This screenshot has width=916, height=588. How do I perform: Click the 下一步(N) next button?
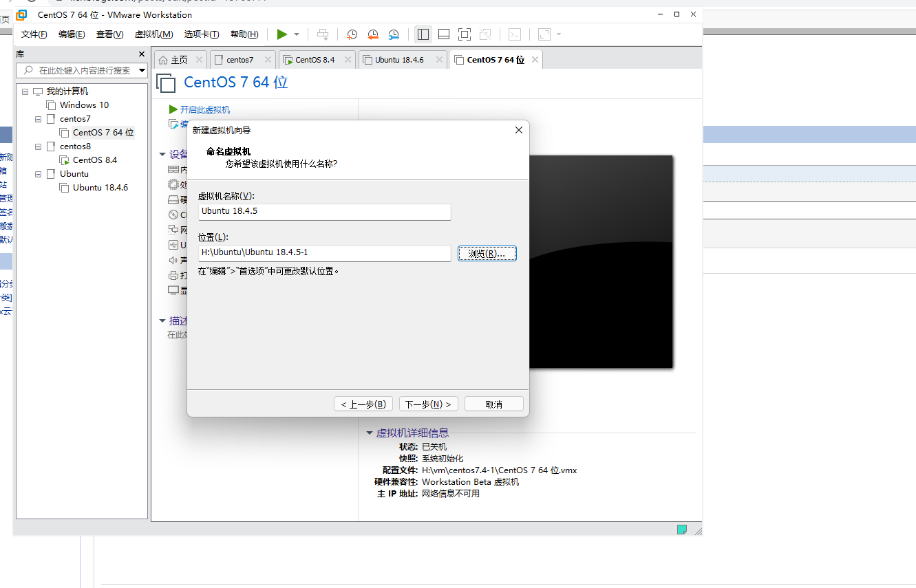tap(428, 404)
